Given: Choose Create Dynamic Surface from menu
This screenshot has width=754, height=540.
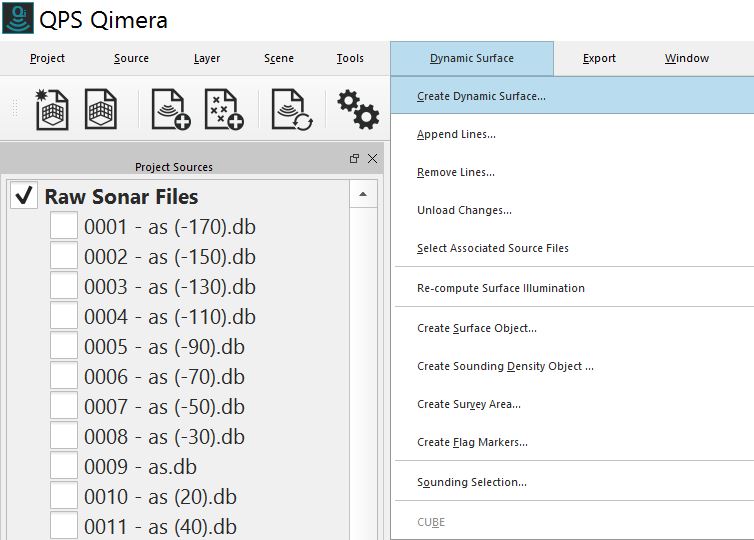Looking at the screenshot, I should click(x=481, y=97).
